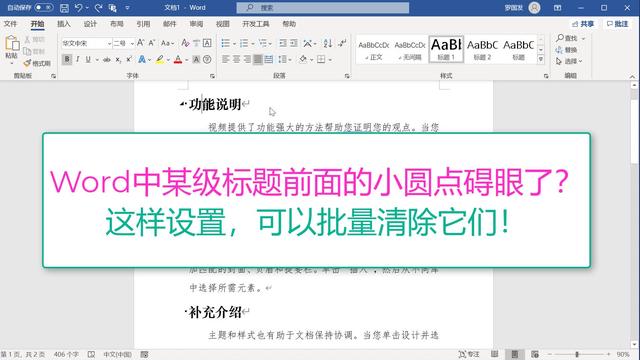Click the 替换 (Replace) button
The image size is (640, 360).
click(x=567, y=50)
